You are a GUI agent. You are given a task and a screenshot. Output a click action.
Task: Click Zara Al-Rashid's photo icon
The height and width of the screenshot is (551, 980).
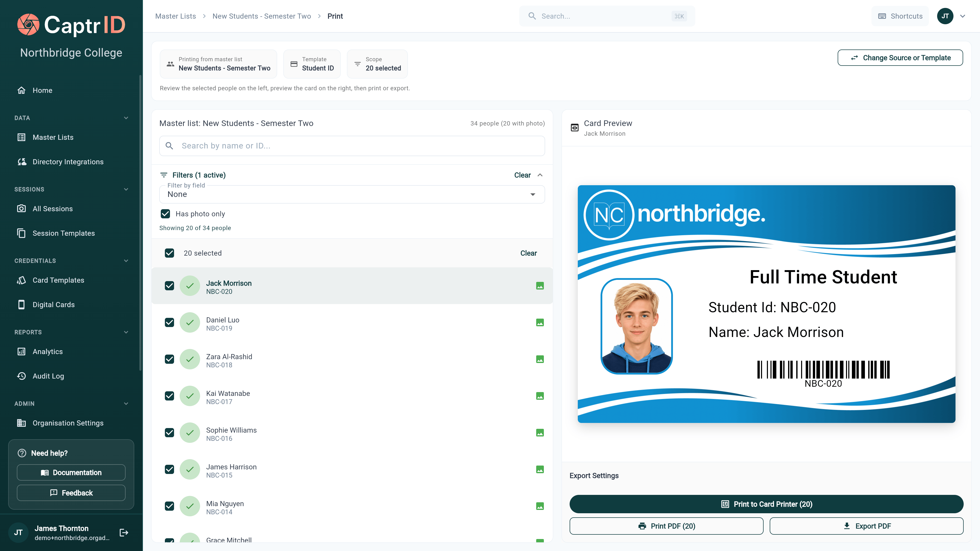point(540,359)
